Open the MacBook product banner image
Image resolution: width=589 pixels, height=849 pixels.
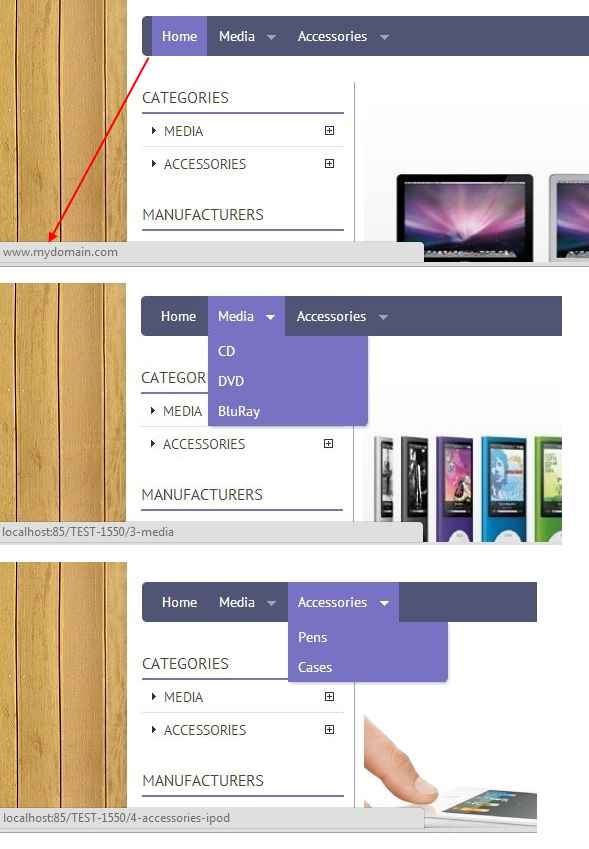point(465,218)
